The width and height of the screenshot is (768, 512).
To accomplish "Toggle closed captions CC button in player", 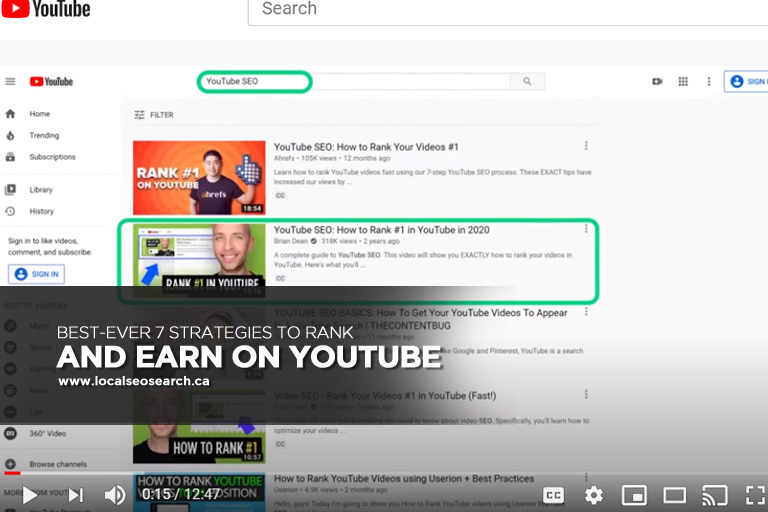I will [x=553, y=495].
